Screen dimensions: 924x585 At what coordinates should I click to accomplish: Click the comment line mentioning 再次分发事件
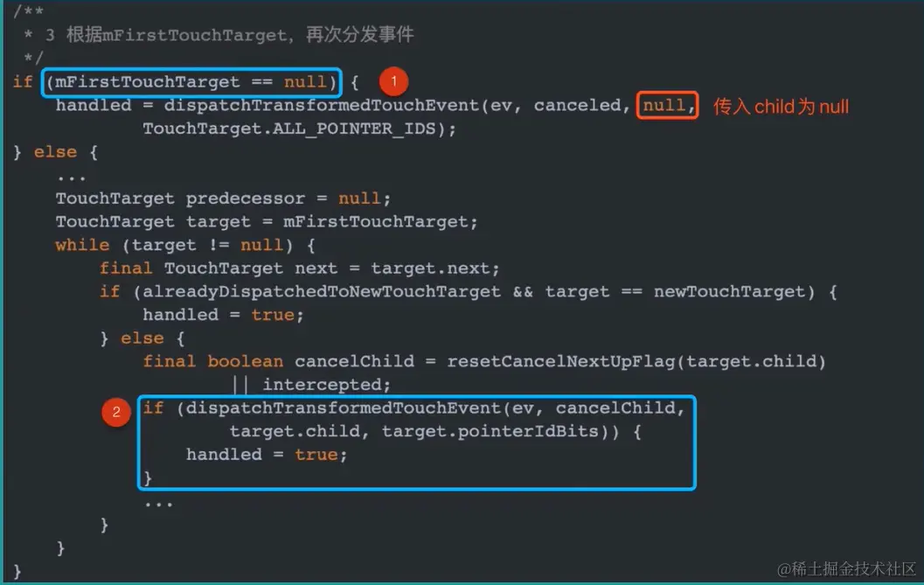click(219, 34)
